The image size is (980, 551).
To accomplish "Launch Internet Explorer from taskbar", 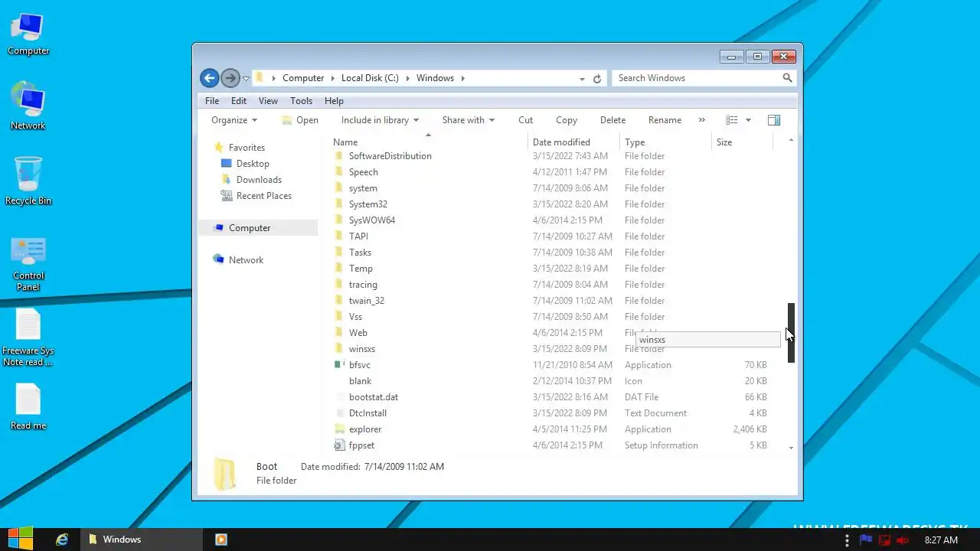I will pyautogui.click(x=62, y=540).
